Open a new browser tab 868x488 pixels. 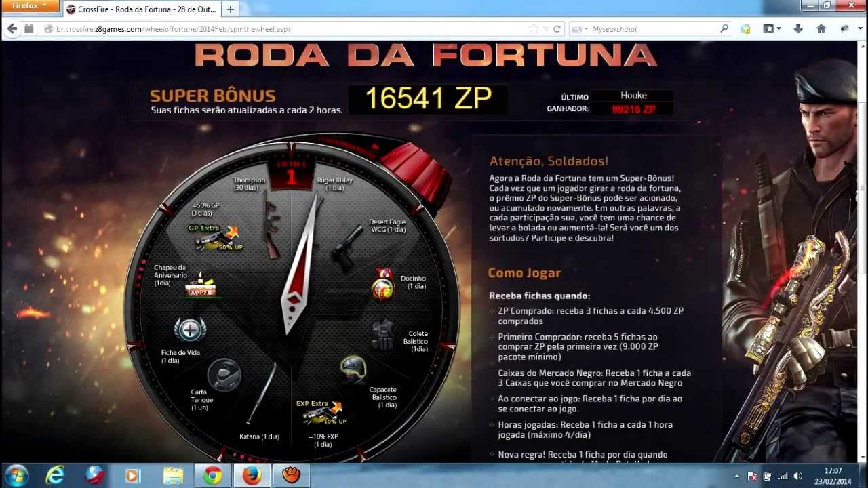(x=231, y=9)
